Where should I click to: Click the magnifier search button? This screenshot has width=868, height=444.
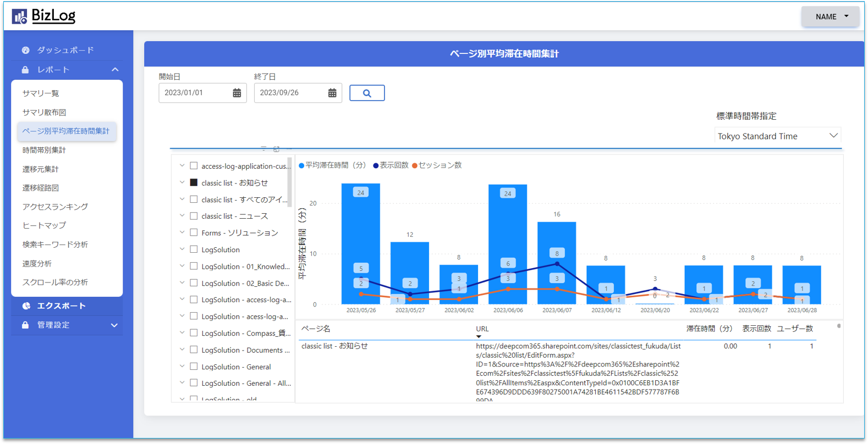367,93
